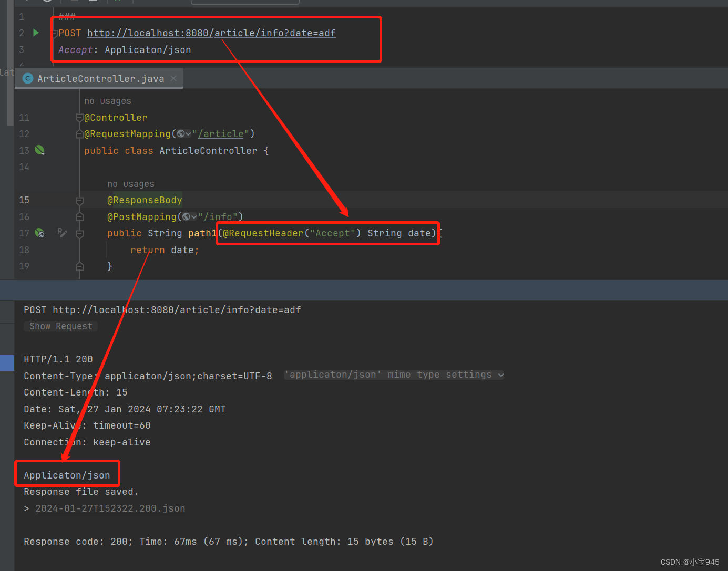Click the Spring bean gutter icon on line 13
Viewport: 728px width, 571px height.
click(39, 150)
